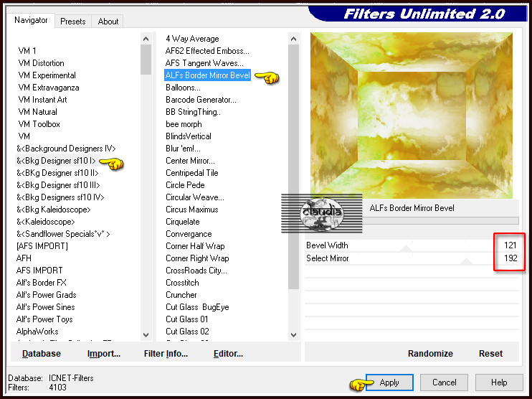Open the About tab

(108, 22)
